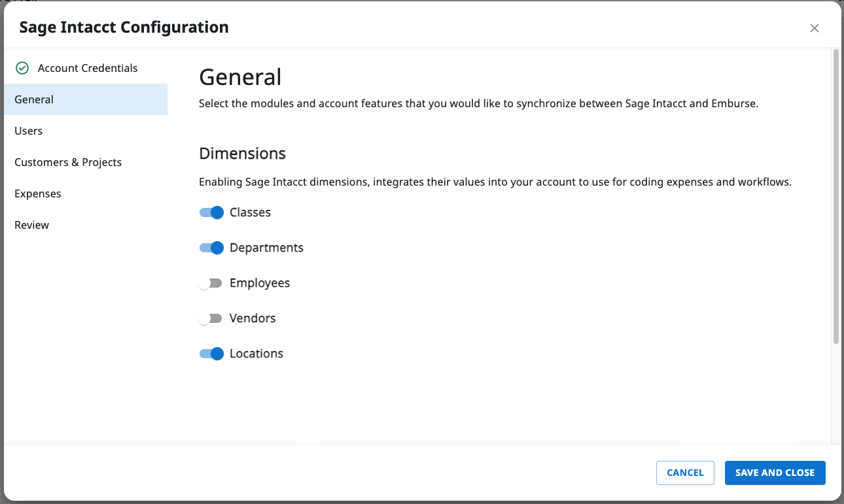
Task: Click the Cancel button
Action: point(685,473)
